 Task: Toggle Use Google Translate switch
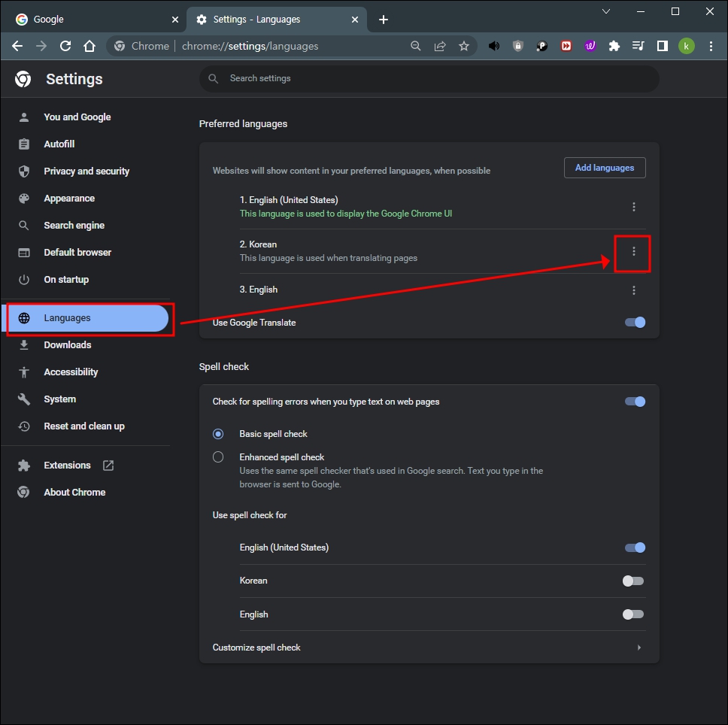click(x=635, y=322)
